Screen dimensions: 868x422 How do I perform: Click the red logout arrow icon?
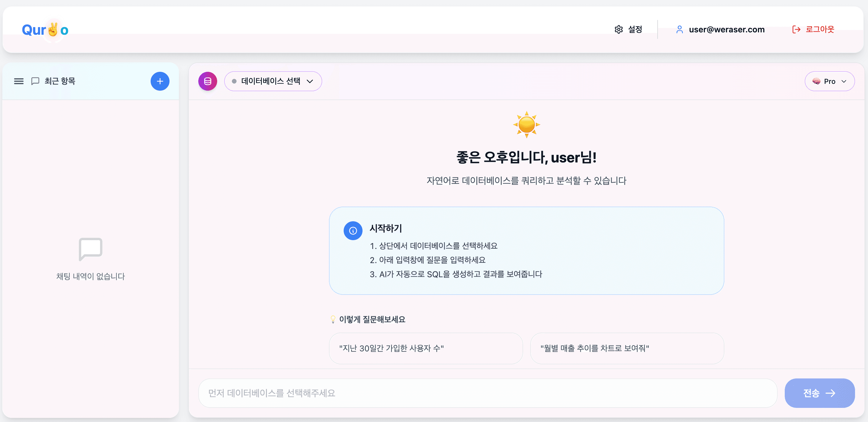[796, 29]
